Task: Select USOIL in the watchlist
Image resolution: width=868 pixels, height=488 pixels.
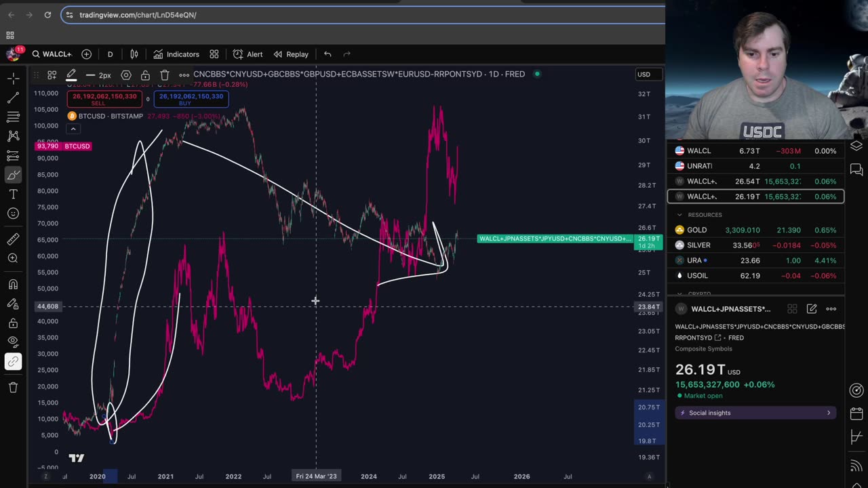Action: 755,276
